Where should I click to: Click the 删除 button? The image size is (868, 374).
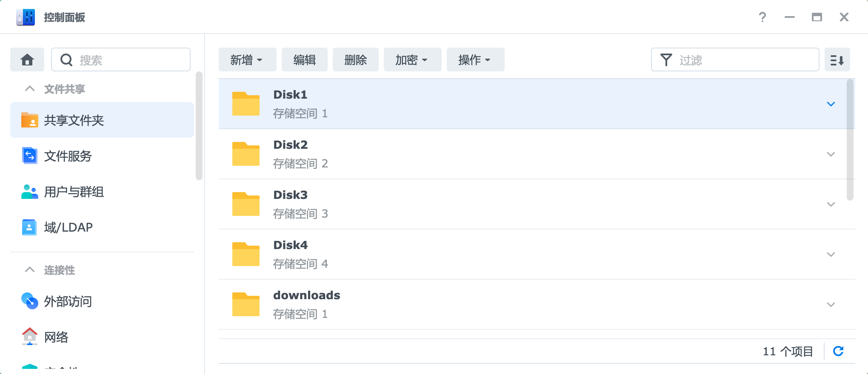click(x=355, y=60)
